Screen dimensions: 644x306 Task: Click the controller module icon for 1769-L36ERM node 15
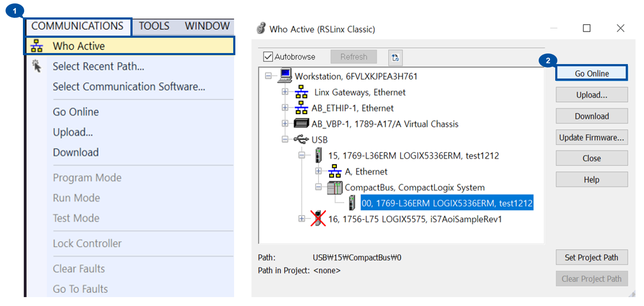click(319, 155)
